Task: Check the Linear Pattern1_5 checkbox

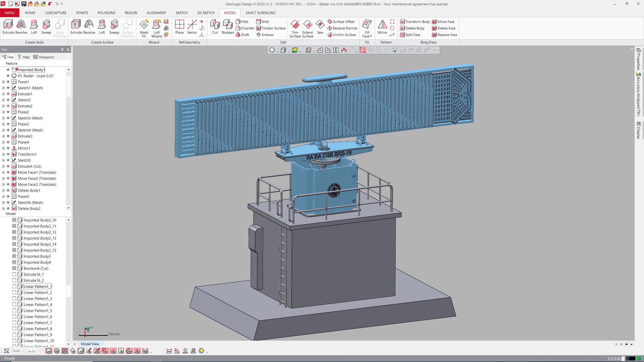Action: [14, 310]
